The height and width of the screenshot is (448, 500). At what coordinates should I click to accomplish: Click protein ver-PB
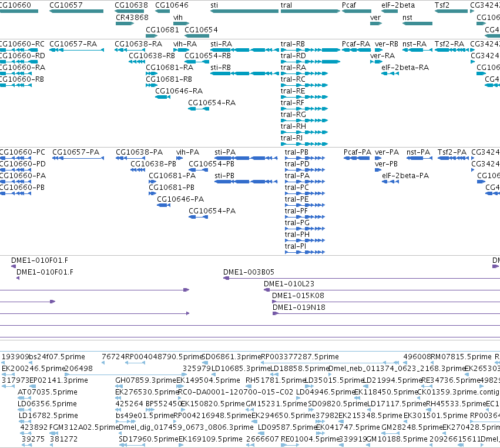click(x=378, y=170)
